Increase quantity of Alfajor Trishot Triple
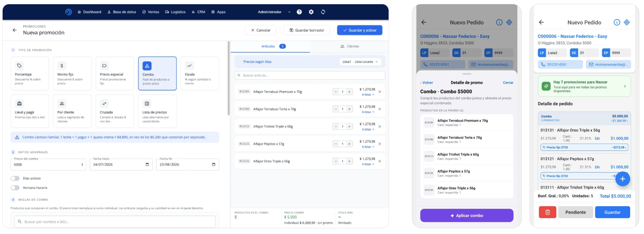 click(349, 126)
